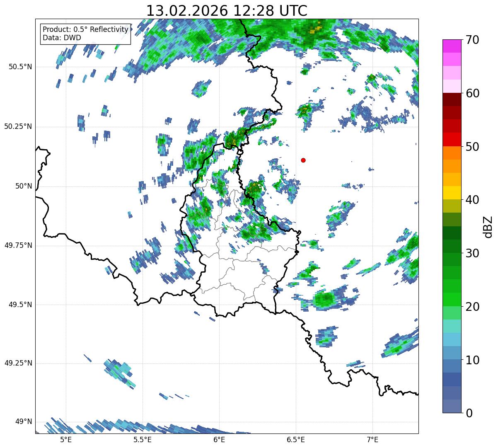Click the 'Data: DWD' text
The height and width of the screenshot is (448, 498).
tap(62, 38)
